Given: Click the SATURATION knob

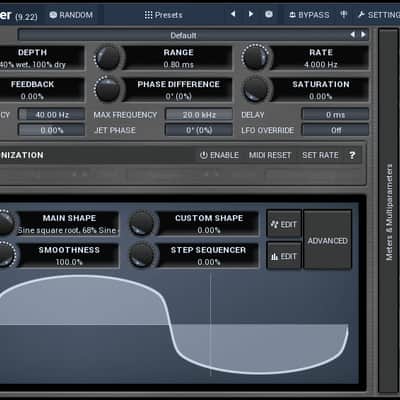Looking at the screenshot, I should (x=255, y=89).
